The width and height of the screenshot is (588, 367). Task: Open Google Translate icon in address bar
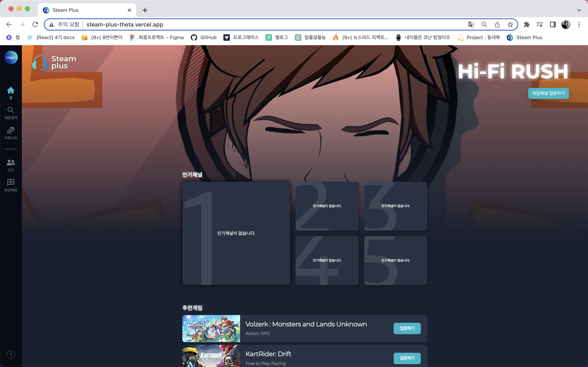pyautogui.click(x=471, y=24)
